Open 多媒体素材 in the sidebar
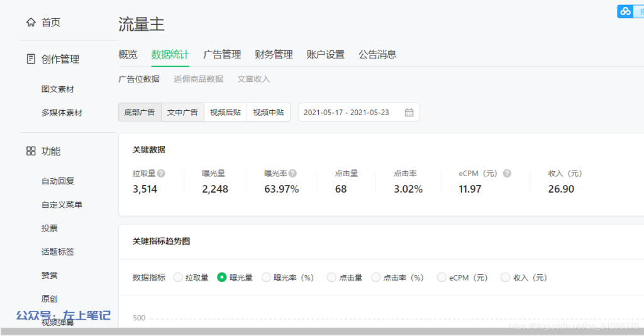The image size is (644, 336). [62, 113]
